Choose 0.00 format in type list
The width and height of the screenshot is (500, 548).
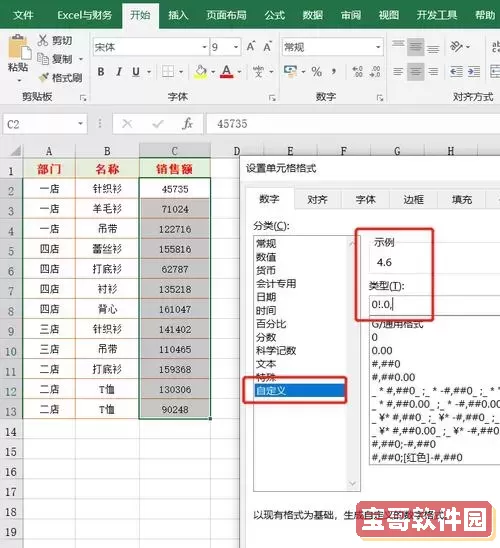pyautogui.click(x=382, y=351)
